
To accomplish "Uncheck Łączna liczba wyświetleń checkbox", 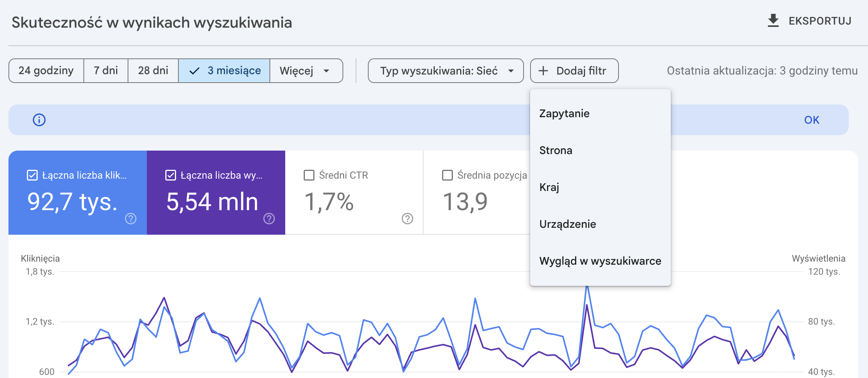I will (x=171, y=175).
